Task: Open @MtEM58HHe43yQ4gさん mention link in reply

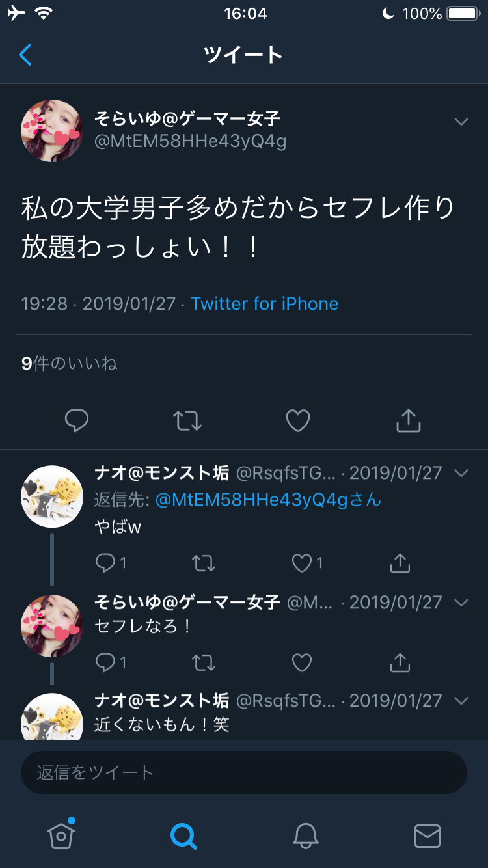Action: (x=268, y=500)
